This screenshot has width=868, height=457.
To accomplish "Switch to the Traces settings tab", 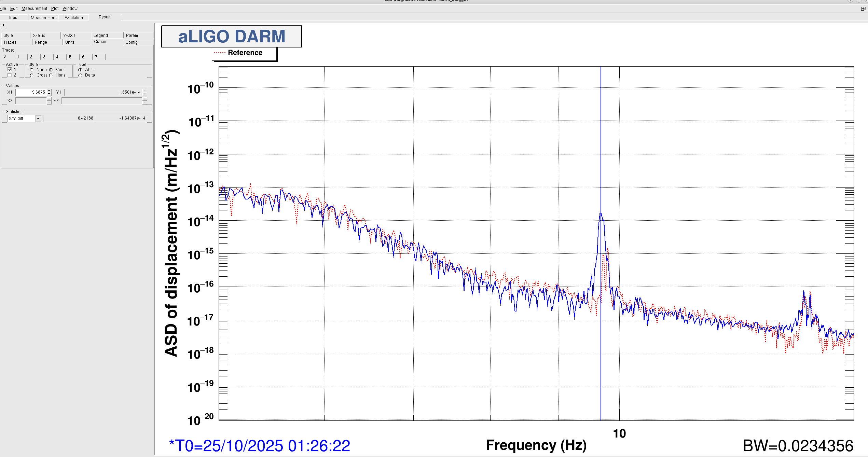I will 10,42.
